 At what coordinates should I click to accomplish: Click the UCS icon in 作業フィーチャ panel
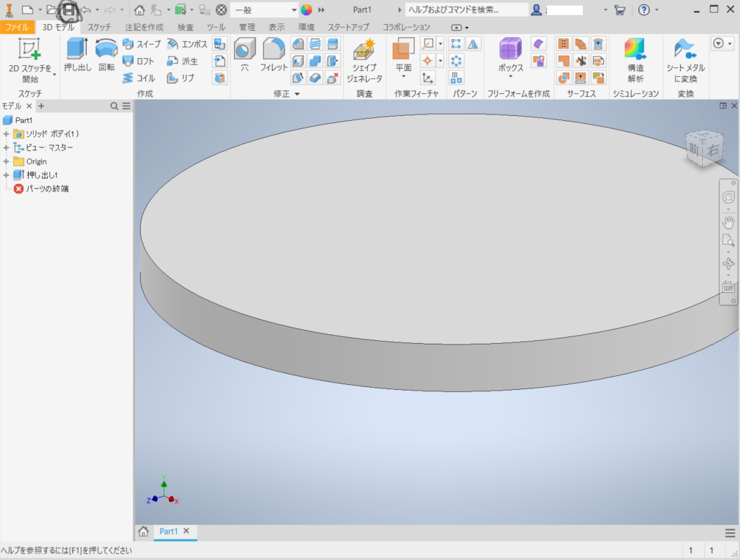(x=428, y=78)
